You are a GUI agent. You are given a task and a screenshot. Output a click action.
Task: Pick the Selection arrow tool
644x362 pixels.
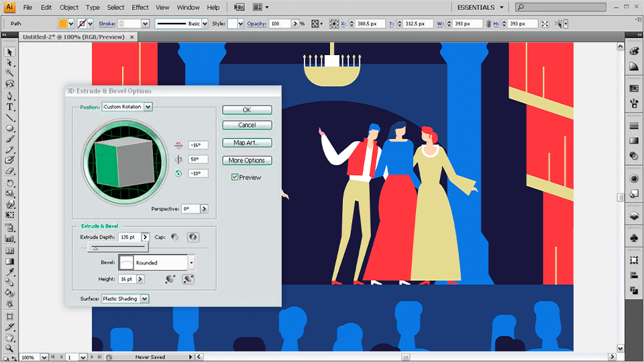pyautogui.click(x=10, y=52)
